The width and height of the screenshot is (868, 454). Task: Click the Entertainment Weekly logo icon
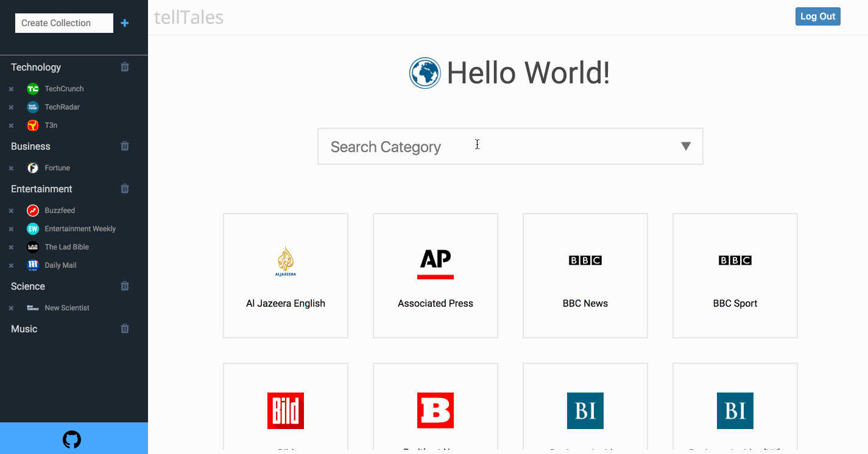point(33,229)
